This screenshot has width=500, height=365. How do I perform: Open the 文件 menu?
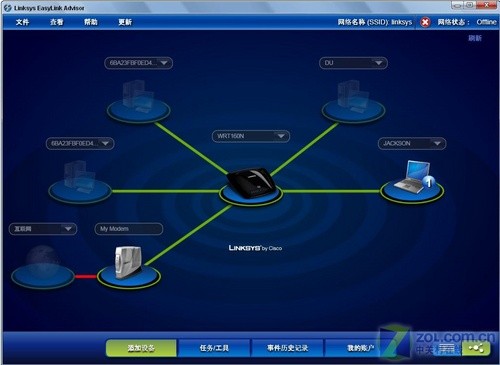pos(22,22)
